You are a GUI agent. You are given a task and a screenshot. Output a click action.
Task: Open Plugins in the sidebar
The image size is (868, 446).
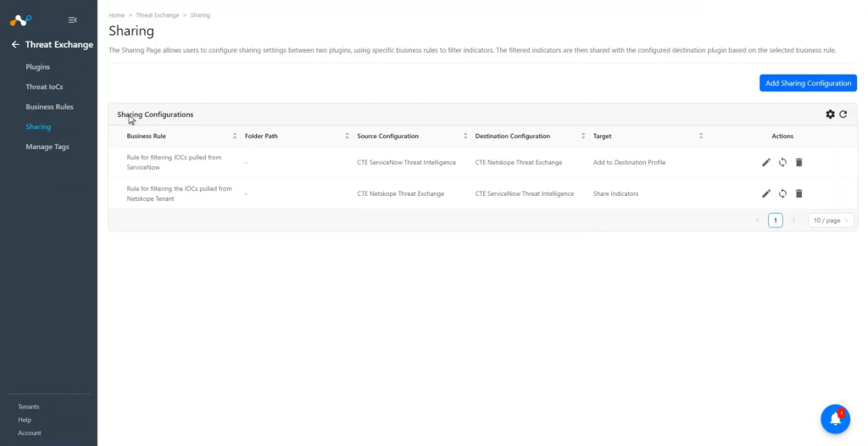point(37,66)
